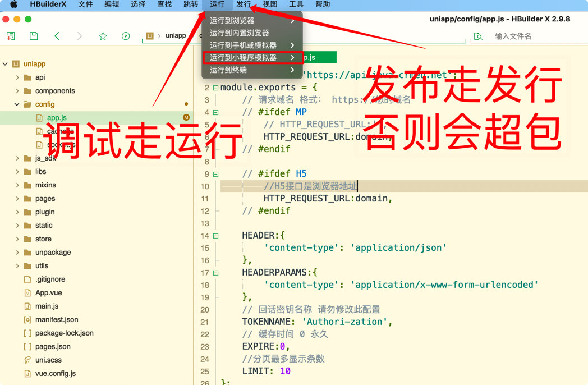Image resolution: width=588 pixels, height=385 pixels.
Task: Expand the api folder chevron
Action: pyautogui.click(x=17, y=77)
